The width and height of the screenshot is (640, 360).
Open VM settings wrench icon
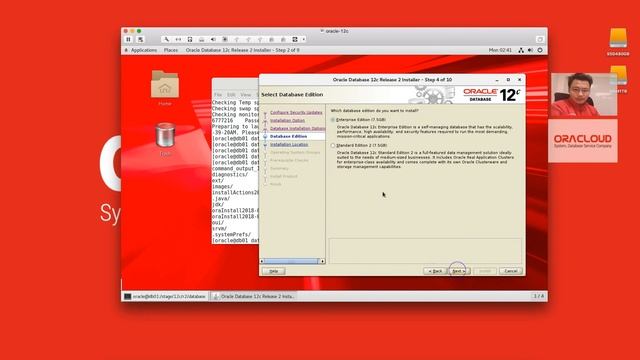(166, 39)
